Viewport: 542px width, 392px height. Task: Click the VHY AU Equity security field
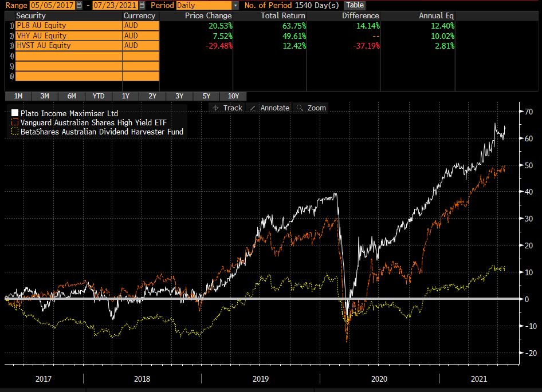tap(69, 36)
